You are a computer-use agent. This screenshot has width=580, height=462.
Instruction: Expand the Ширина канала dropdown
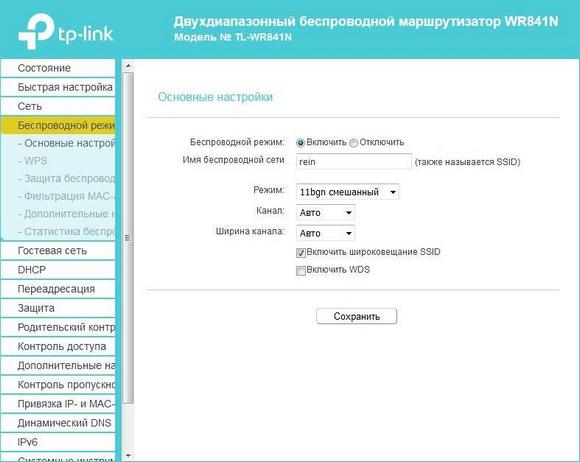coord(325,233)
